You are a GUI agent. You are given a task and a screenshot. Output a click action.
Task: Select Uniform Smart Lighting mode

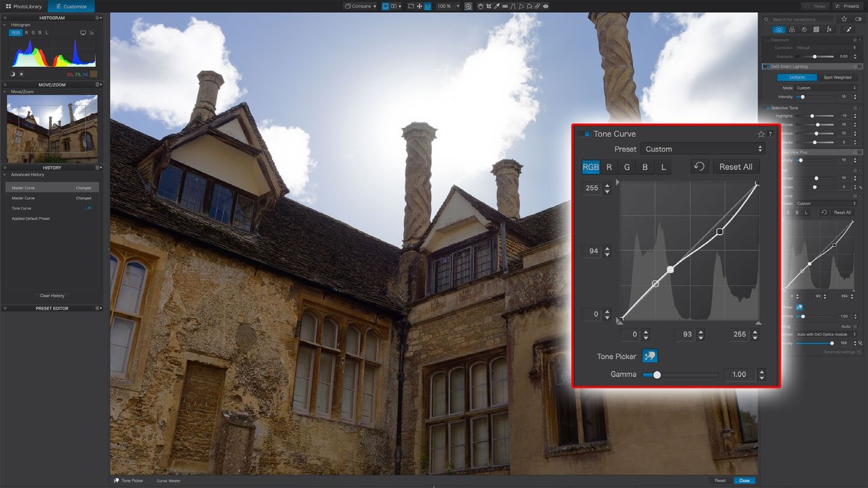click(797, 77)
